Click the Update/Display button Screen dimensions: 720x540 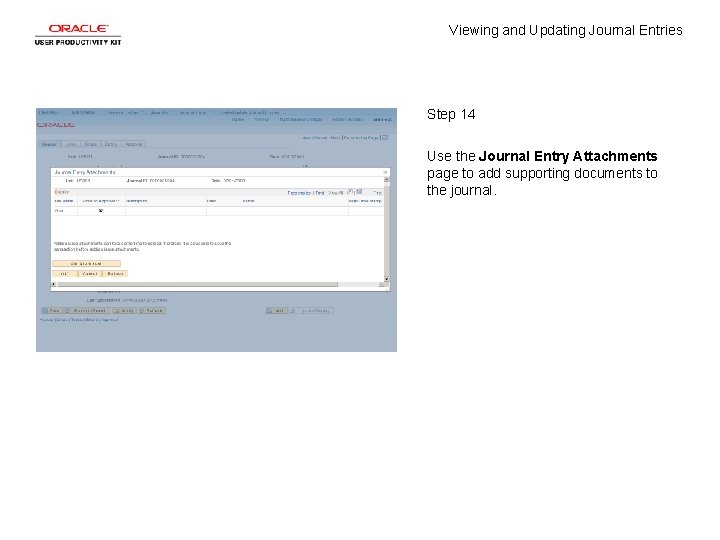point(312,311)
